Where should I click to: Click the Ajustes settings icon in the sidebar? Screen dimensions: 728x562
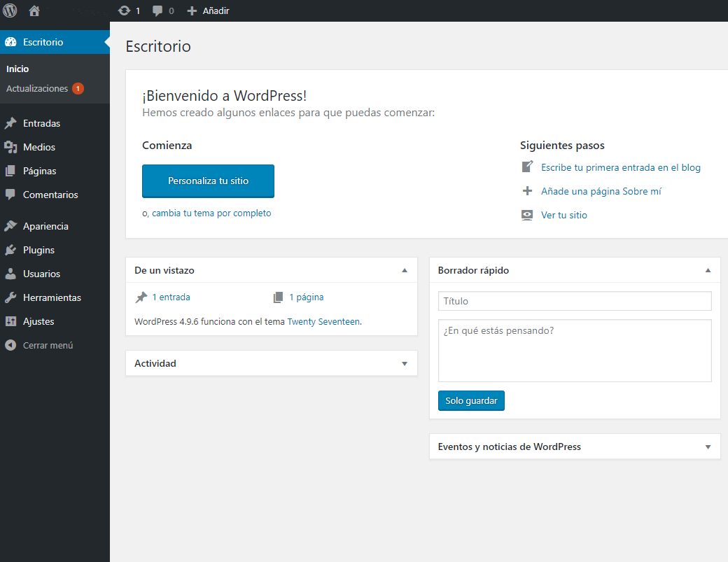point(10,321)
